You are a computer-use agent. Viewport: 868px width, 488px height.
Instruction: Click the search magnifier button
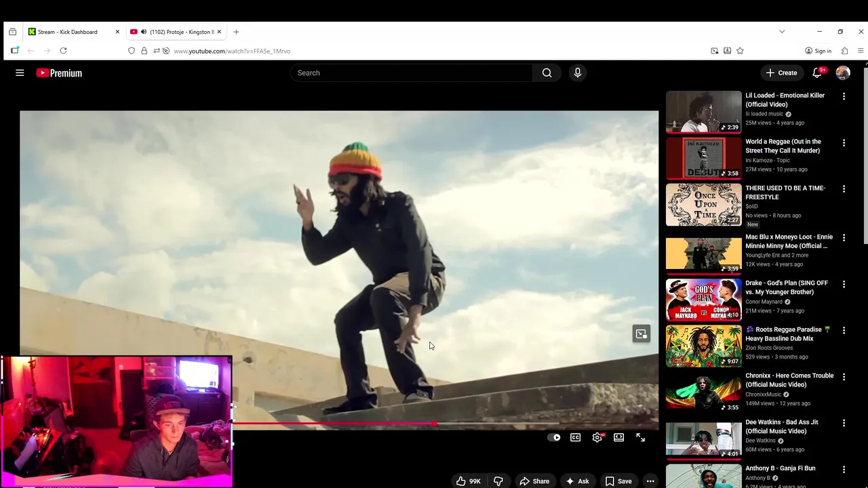[x=547, y=73]
